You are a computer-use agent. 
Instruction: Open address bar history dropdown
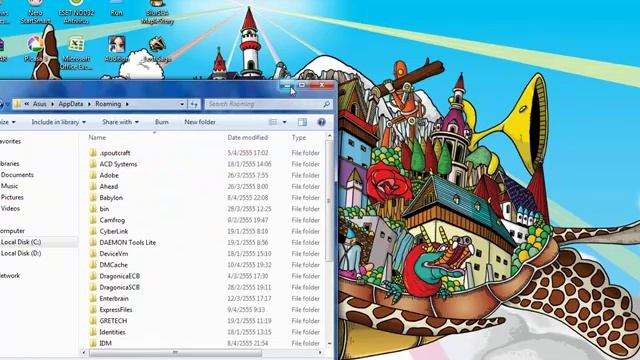pos(182,104)
